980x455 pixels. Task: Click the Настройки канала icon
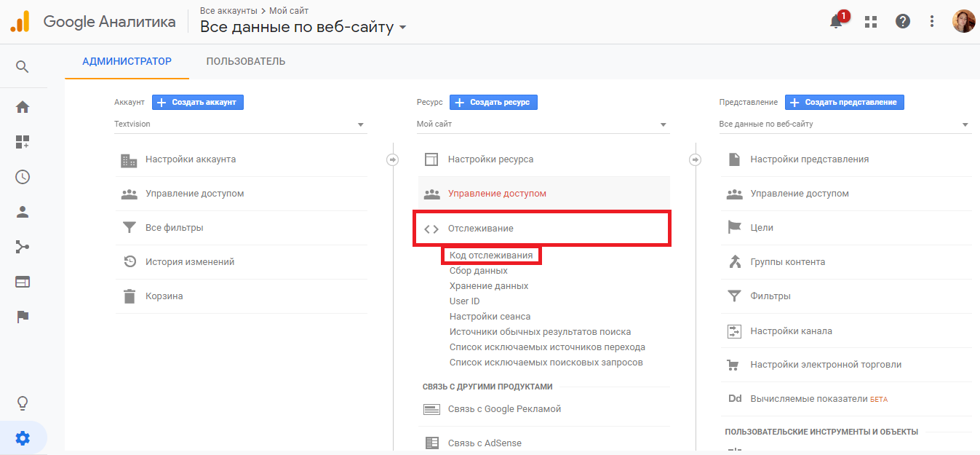click(x=734, y=331)
